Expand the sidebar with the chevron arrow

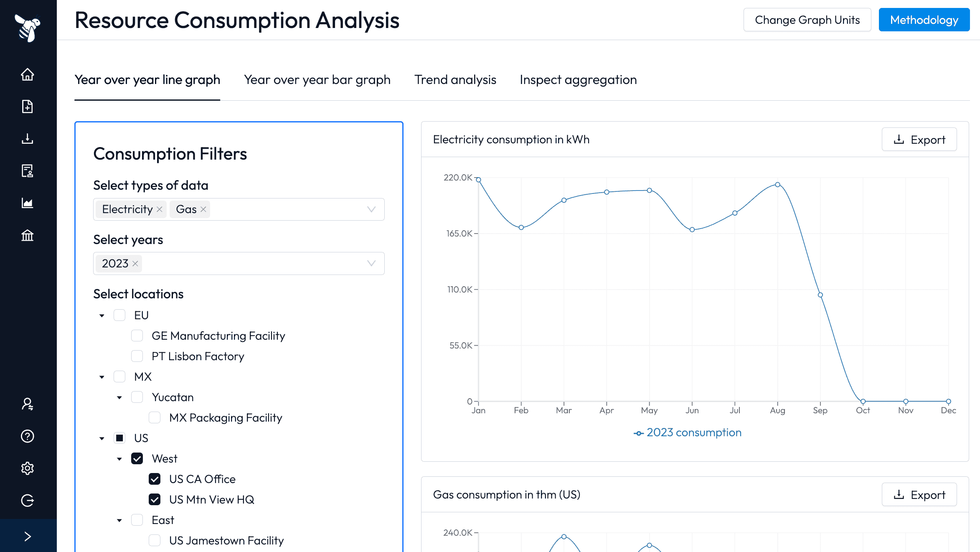28,537
